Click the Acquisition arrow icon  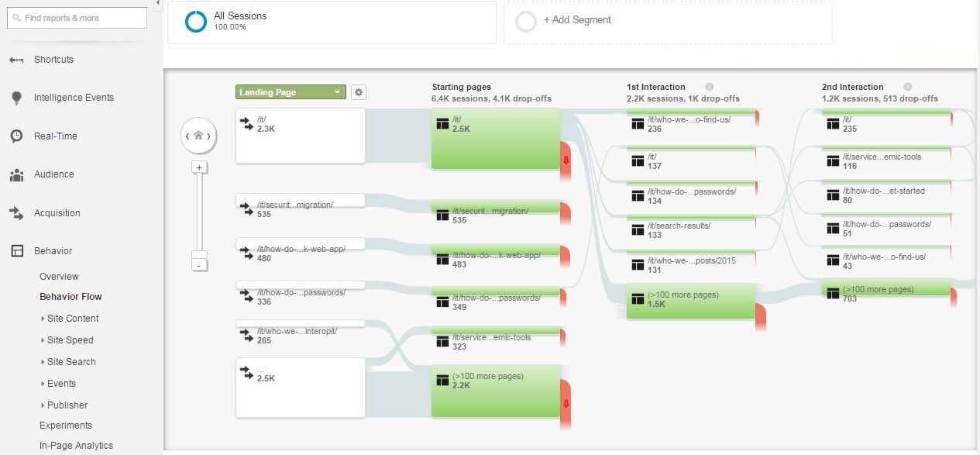coord(16,213)
